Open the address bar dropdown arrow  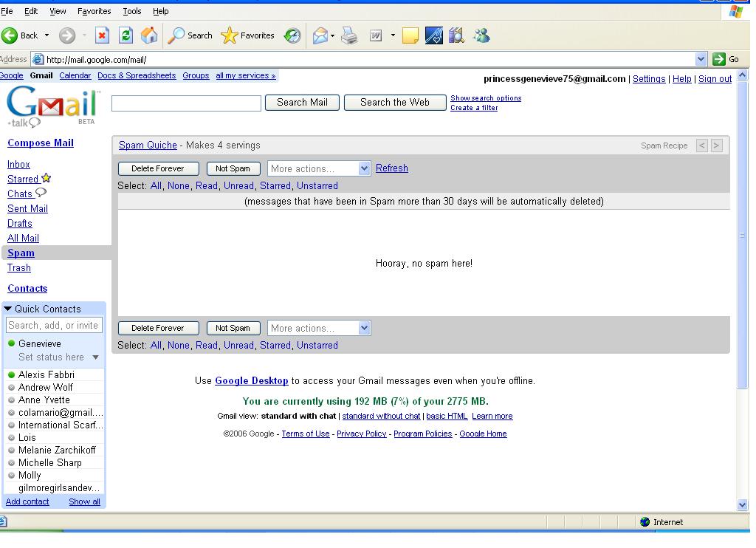click(701, 59)
